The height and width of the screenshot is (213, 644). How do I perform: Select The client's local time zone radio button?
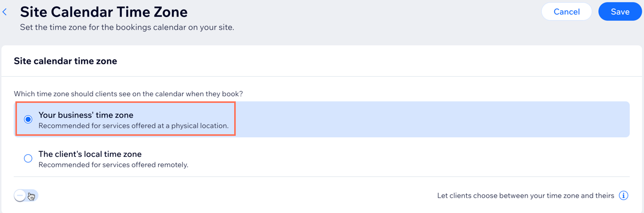pos(28,158)
